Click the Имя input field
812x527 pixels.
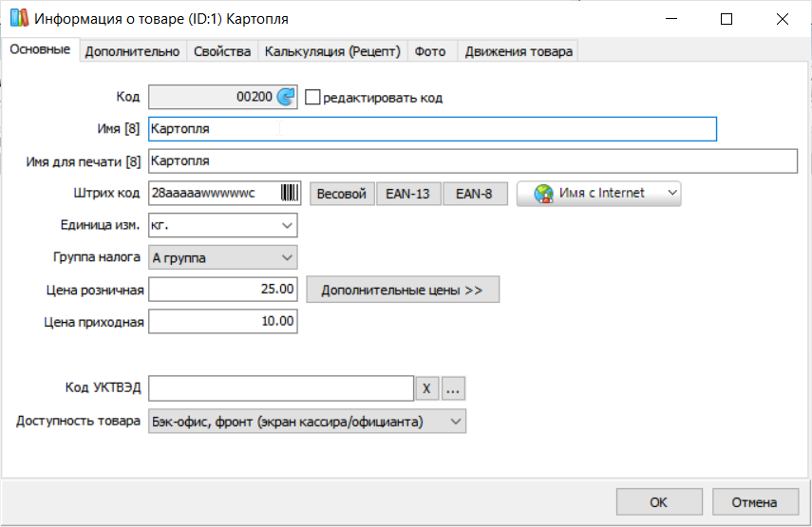click(432, 129)
